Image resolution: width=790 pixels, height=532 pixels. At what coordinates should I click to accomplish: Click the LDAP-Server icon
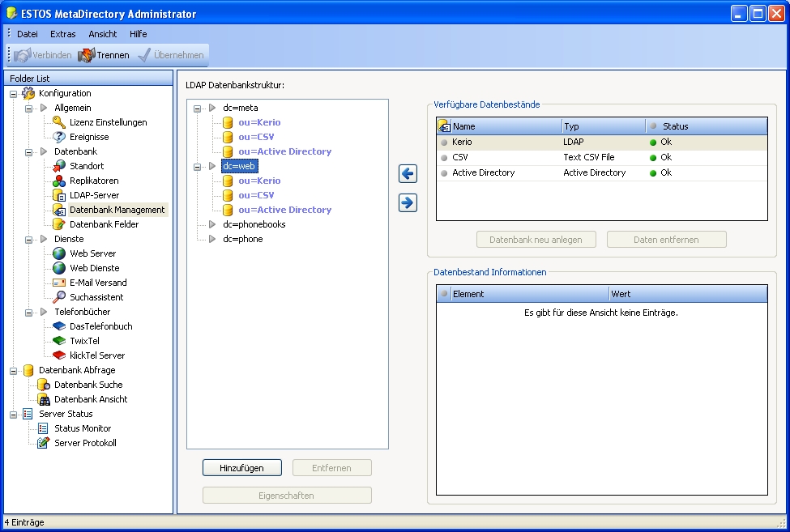[x=59, y=195]
